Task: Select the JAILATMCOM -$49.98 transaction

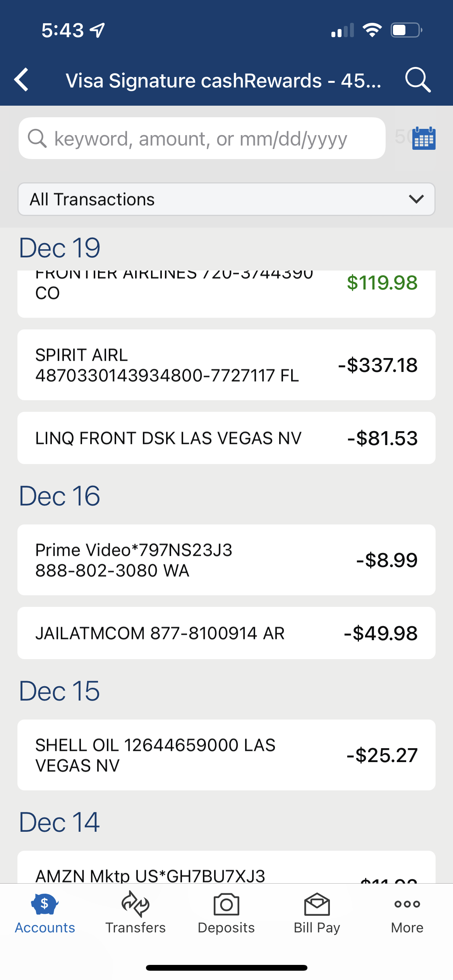Action: click(x=226, y=633)
